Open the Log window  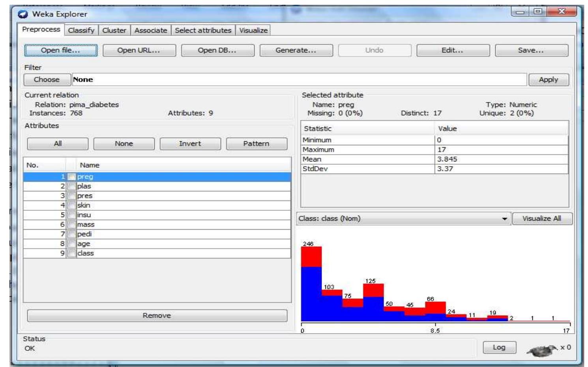pos(499,347)
